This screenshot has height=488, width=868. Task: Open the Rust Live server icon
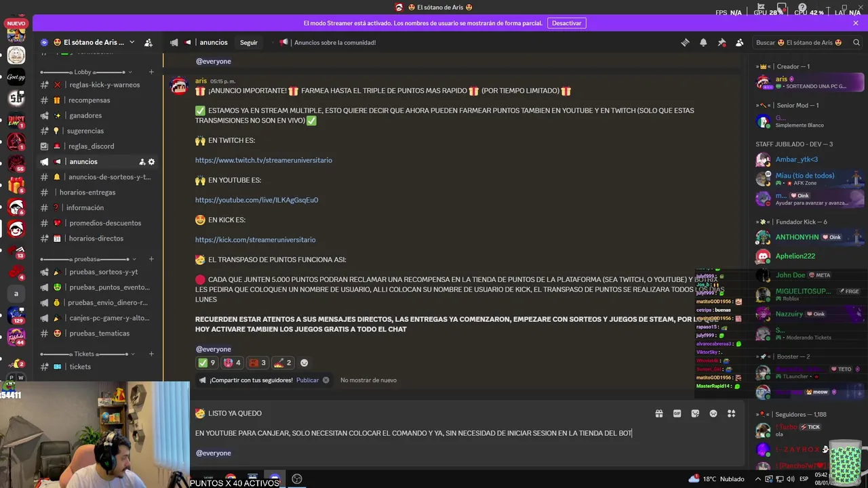point(16,120)
